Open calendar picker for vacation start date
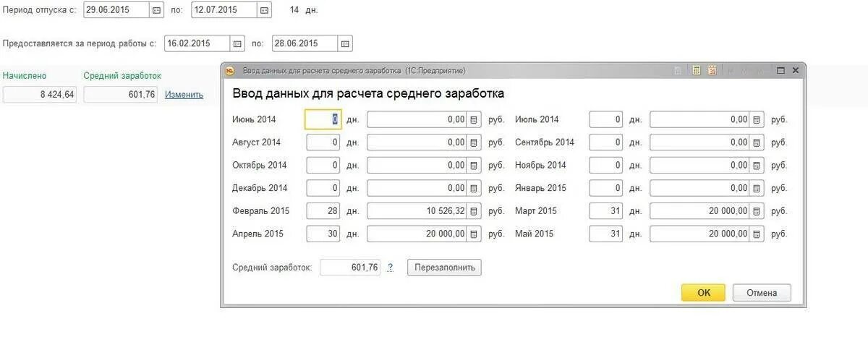Image resolution: width=868 pixels, height=337 pixels. (x=158, y=10)
